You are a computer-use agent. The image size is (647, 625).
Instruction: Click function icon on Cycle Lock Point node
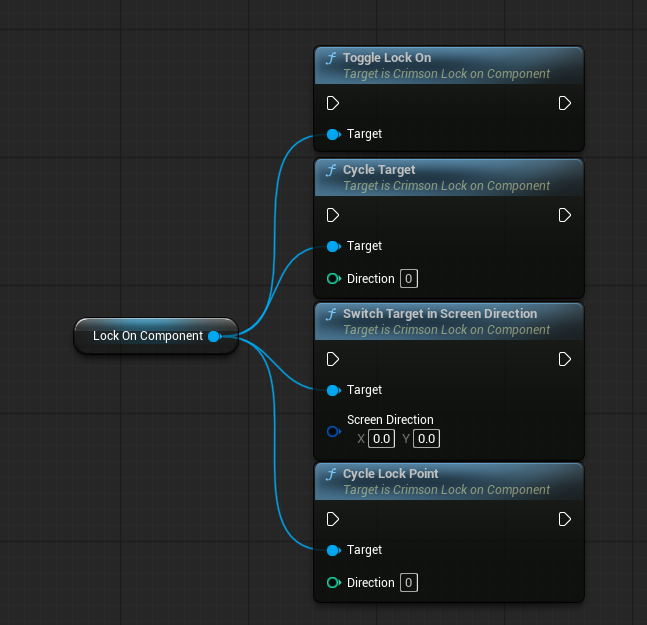coord(331,474)
